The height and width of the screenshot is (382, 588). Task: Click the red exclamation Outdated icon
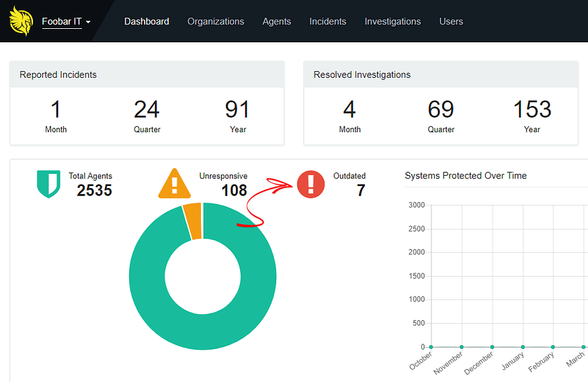pyautogui.click(x=310, y=184)
